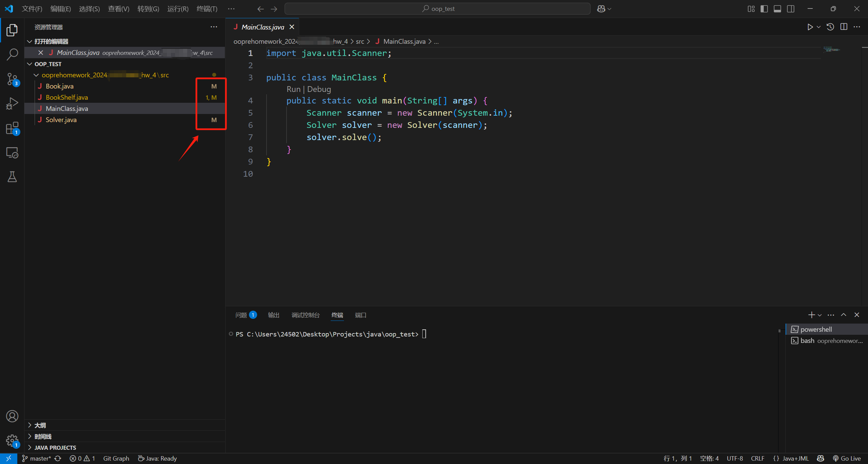Open the Testing flask icon view
868x464 pixels.
12,177
